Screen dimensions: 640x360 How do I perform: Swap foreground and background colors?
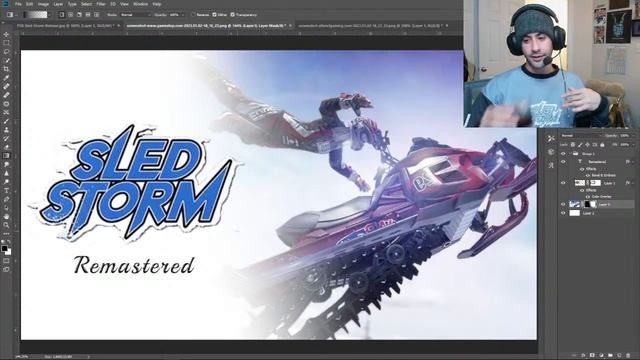9,242
